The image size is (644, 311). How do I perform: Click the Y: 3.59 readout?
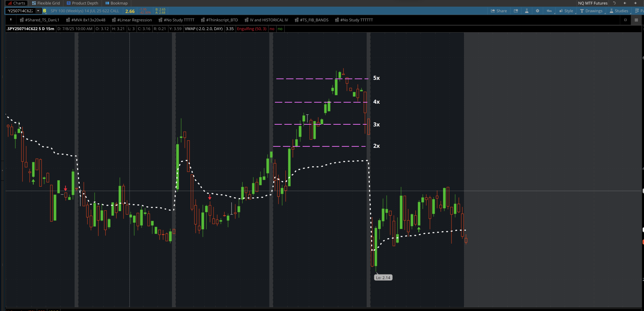[175, 29]
